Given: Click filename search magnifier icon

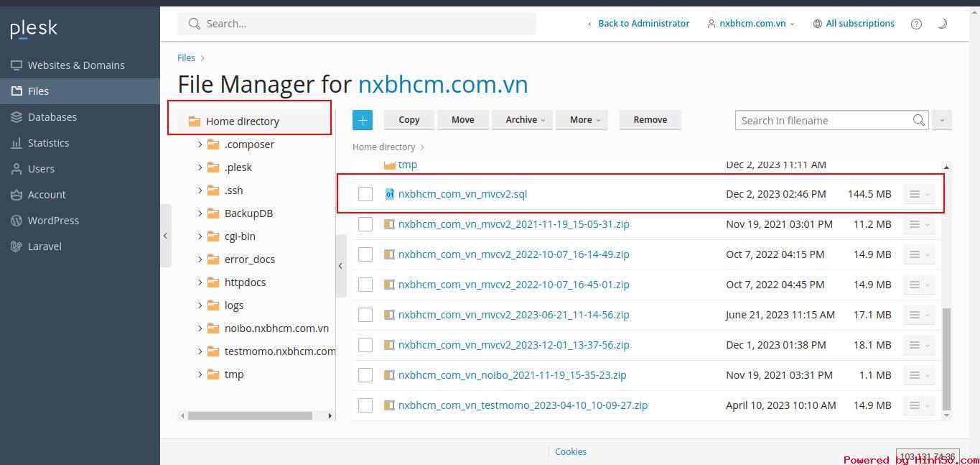Looking at the screenshot, I should (x=919, y=121).
